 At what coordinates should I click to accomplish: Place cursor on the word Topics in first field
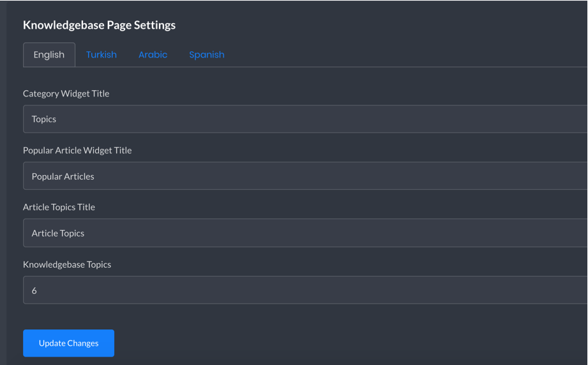44,120
